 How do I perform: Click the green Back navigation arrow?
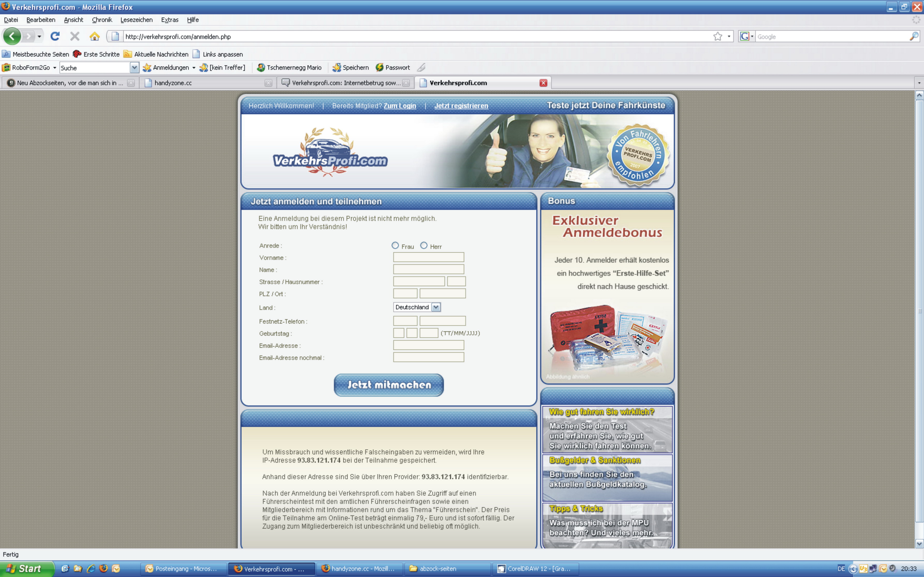coord(12,36)
